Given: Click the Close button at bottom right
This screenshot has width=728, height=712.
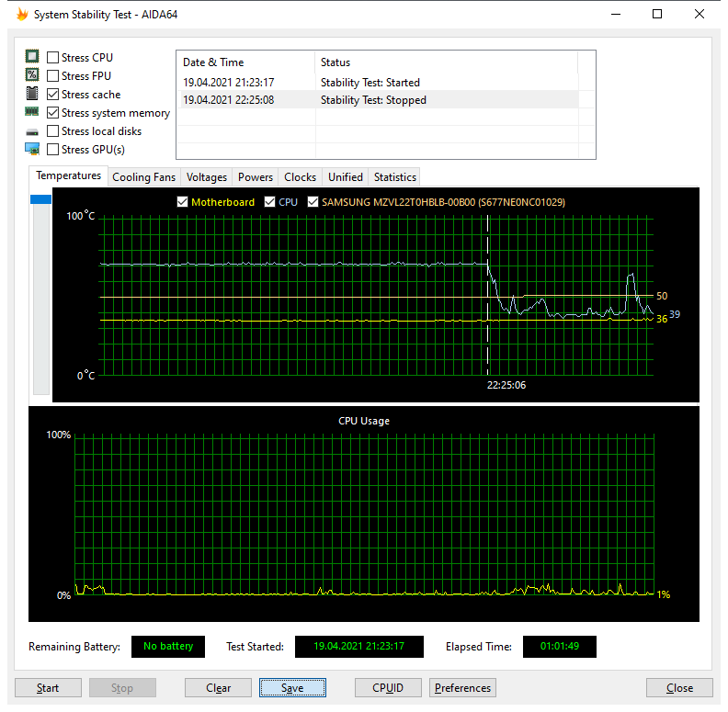Looking at the screenshot, I should [x=679, y=688].
